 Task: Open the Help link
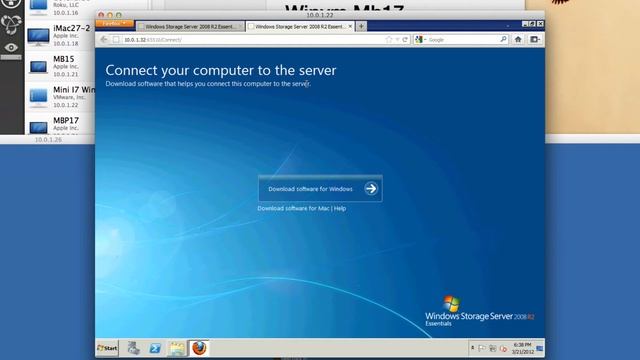340,208
